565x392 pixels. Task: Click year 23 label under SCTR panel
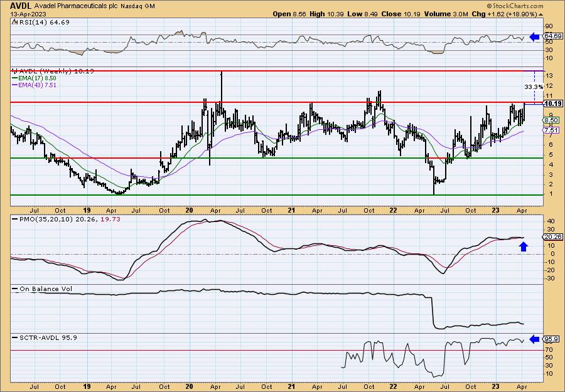[x=496, y=386]
